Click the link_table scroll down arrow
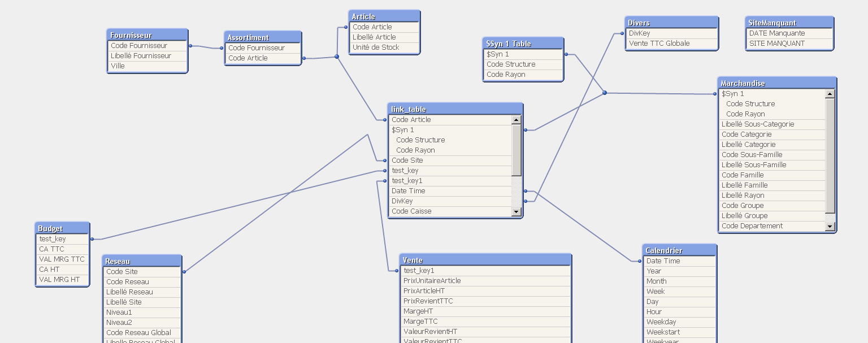The width and height of the screenshot is (868, 343). 516,212
